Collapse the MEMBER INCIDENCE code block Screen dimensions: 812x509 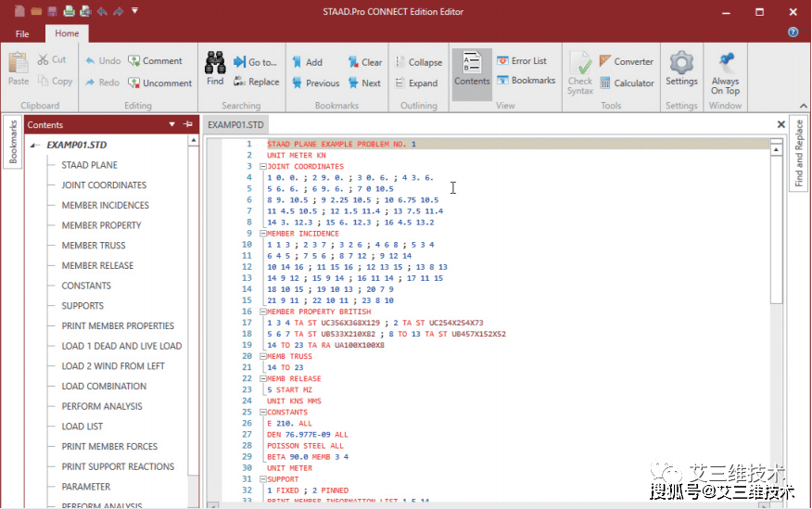tap(262, 234)
